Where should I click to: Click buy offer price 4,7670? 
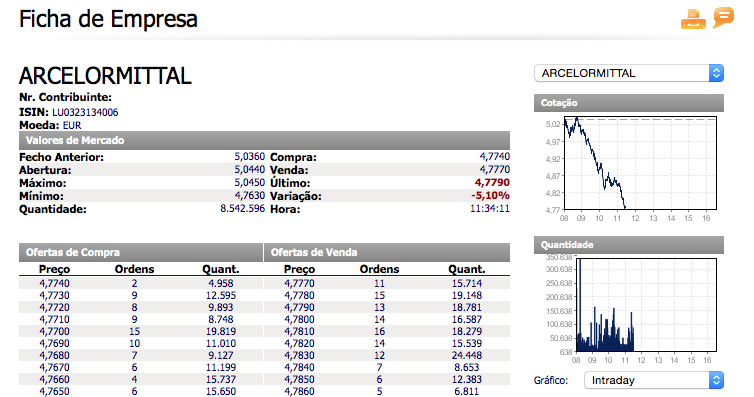[54, 367]
